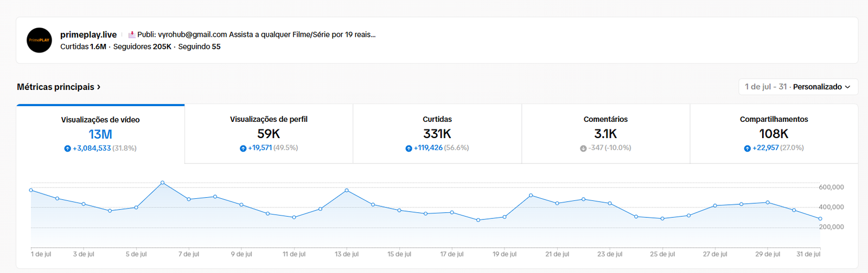
Task: Click the up arrow icon beside +22,957
Action: coord(747,148)
